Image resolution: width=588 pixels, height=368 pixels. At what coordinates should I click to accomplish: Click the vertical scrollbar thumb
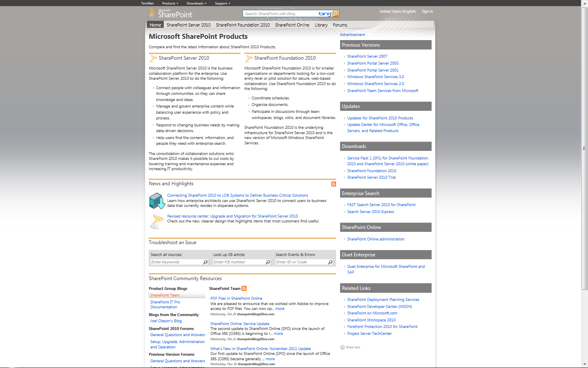584,148
